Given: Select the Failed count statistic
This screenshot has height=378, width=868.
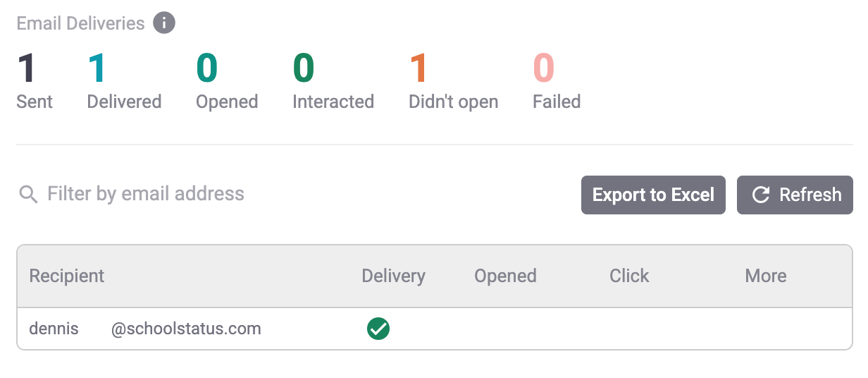Looking at the screenshot, I should (556, 81).
